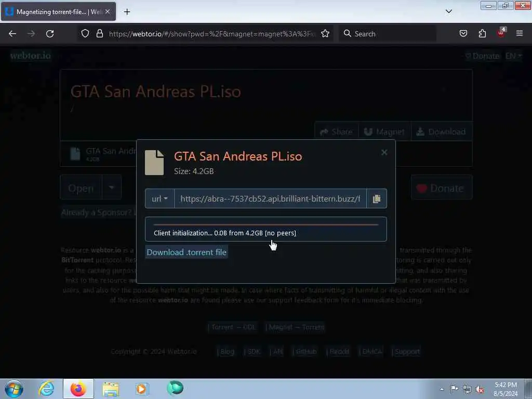
Task: Close the Magnetizing torrent-file tab
Action: point(108,11)
